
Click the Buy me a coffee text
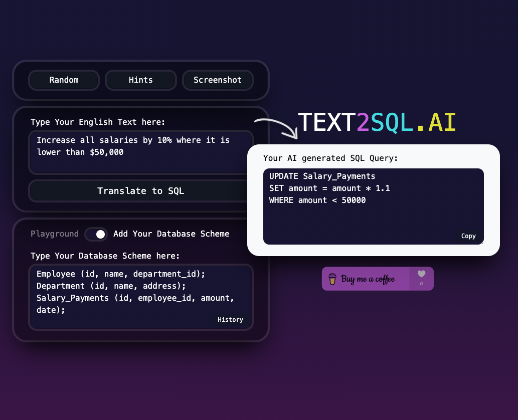coord(368,279)
